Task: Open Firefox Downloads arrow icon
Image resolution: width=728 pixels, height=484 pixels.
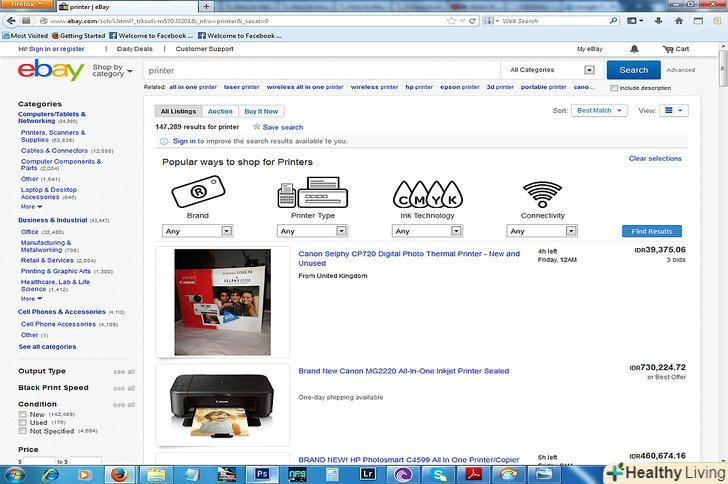Action: [658, 21]
